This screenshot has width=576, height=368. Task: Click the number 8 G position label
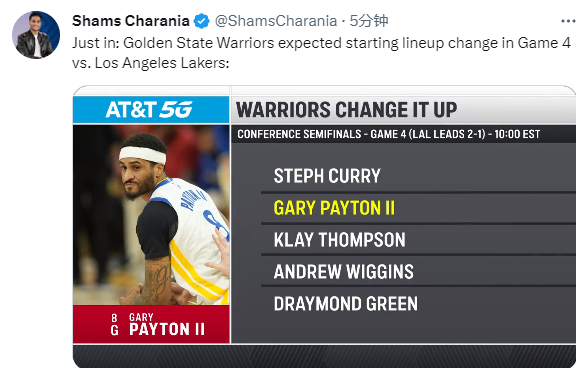click(115, 324)
